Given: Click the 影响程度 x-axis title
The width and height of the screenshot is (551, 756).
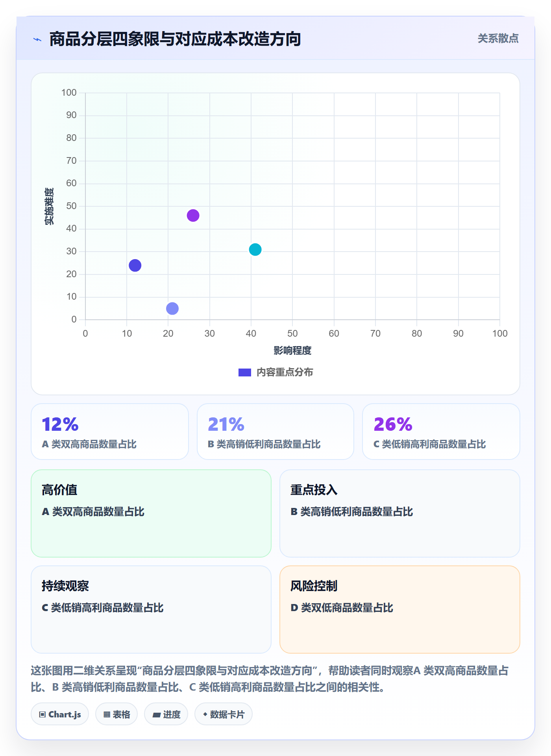Looking at the screenshot, I should 292,350.
